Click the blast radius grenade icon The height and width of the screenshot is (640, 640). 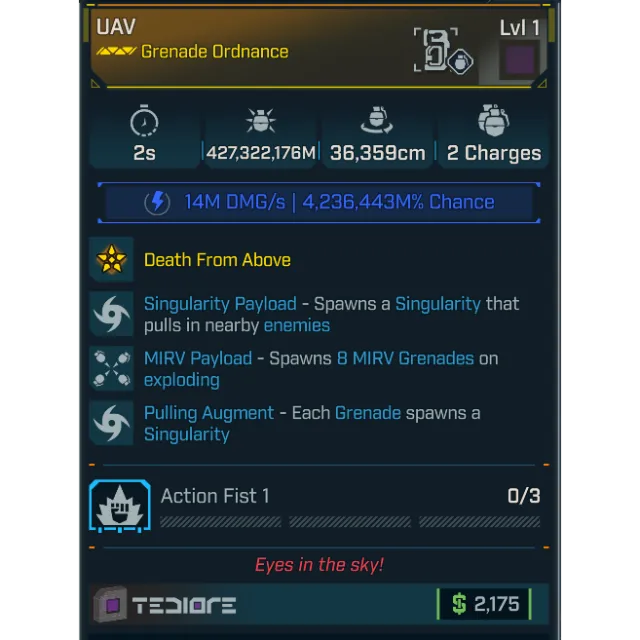click(377, 120)
